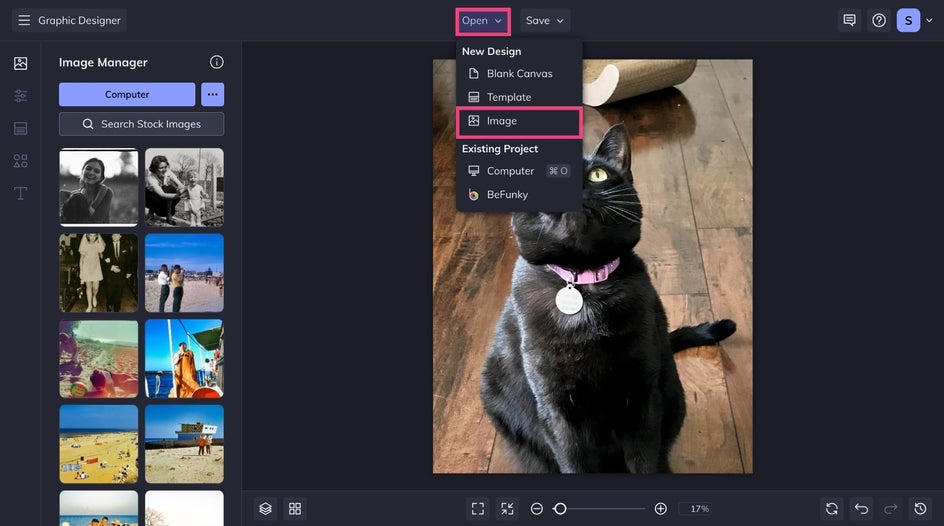This screenshot has height=526, width=944.
Task: Open the hamburger main menu
Action: point(24,20)
